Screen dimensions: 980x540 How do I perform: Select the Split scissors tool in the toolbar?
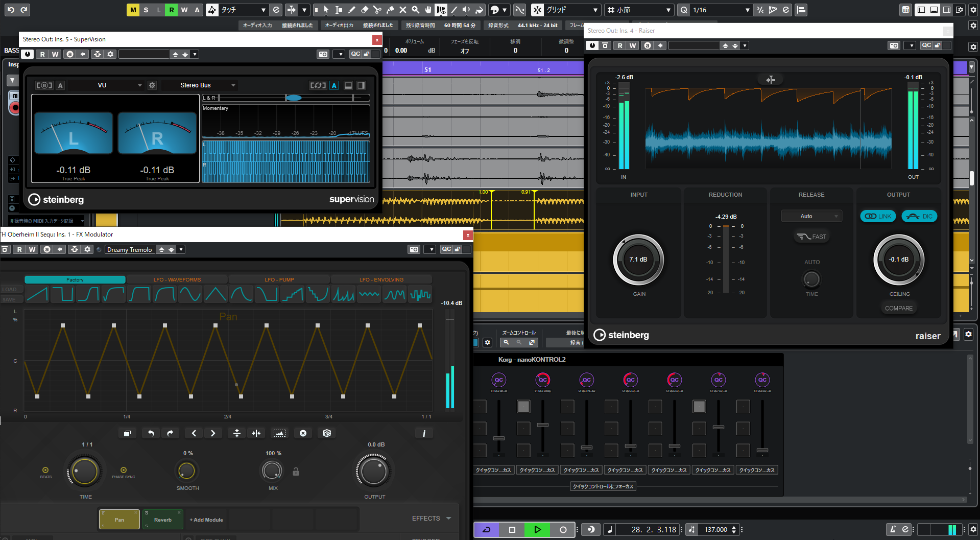click(x=377, y=10)
